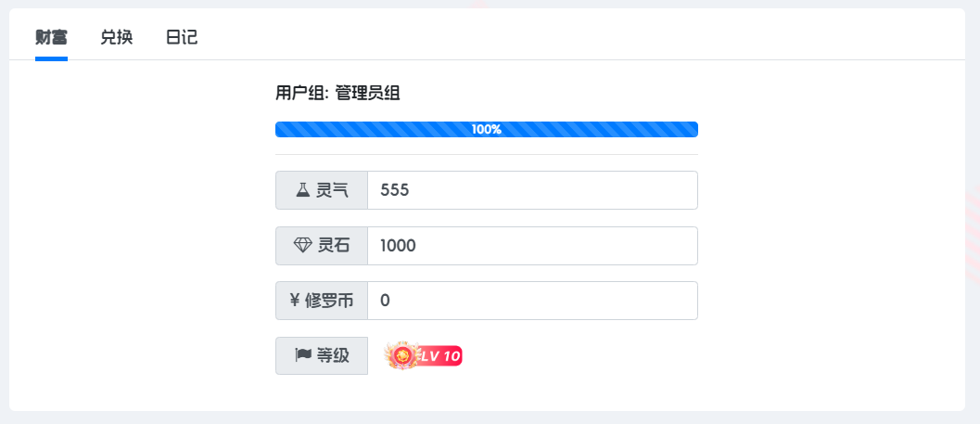The width and height of the screenshot is (980, 424).
Task: Click the medal emblem on level badge
Action: click(x=402, y=356)
